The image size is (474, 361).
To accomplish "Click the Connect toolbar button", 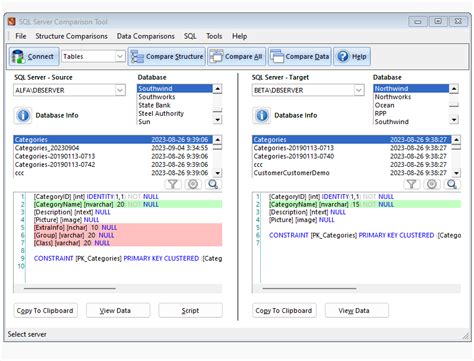I will [34, 56].
